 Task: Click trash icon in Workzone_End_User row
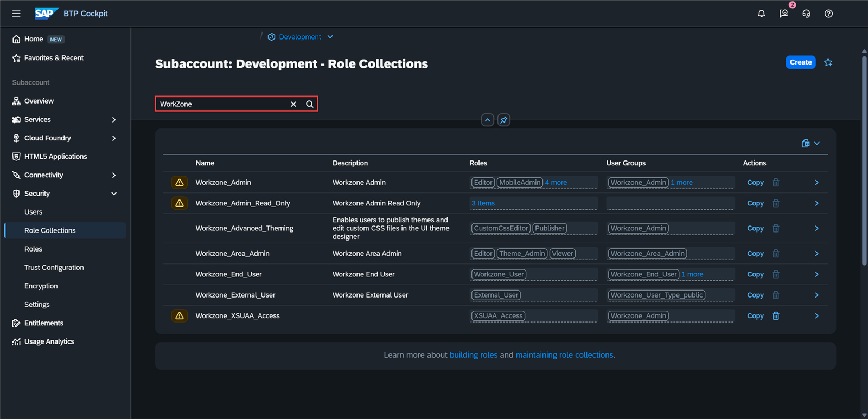(x=776, y=274)
